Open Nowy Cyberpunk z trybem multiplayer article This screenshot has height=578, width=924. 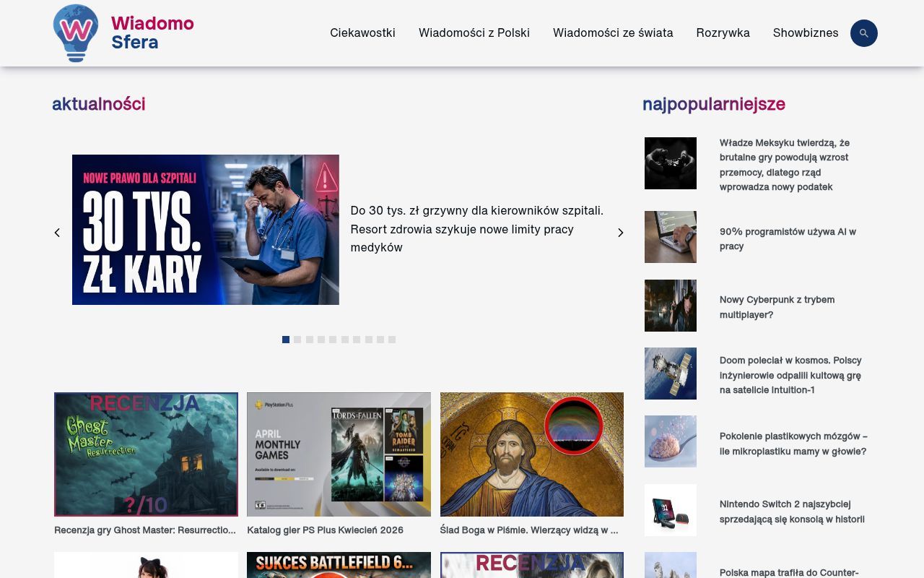tap(777, 307)
